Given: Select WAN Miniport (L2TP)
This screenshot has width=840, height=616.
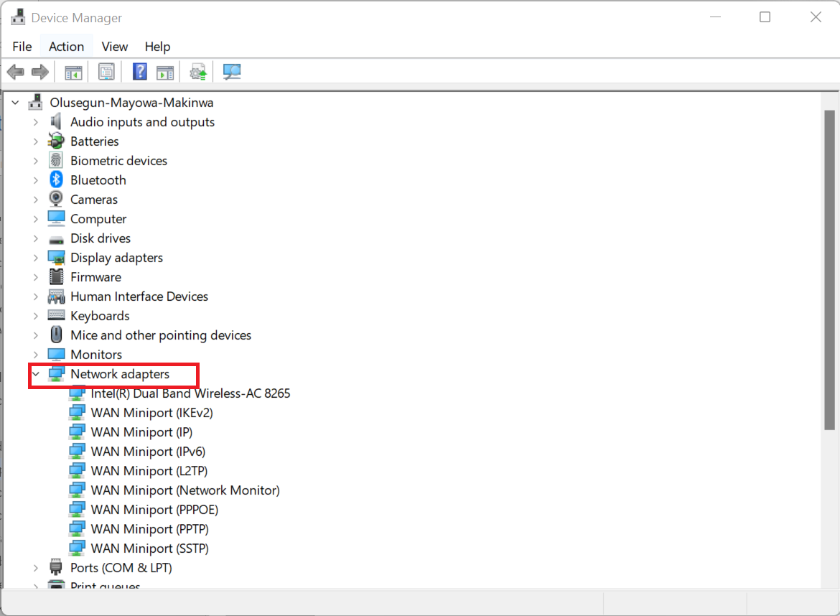Looking at the screenshot, I should (x=149, y=470).
